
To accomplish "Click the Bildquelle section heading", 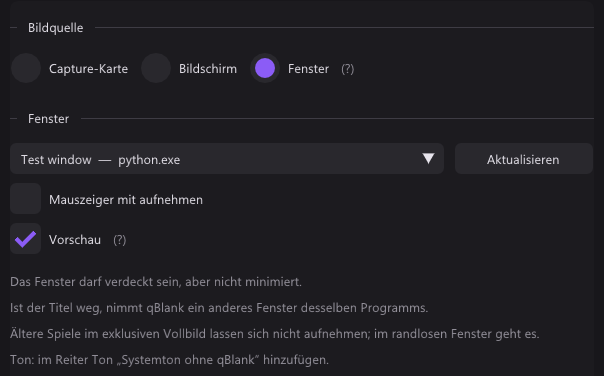I will click(55, 28).
